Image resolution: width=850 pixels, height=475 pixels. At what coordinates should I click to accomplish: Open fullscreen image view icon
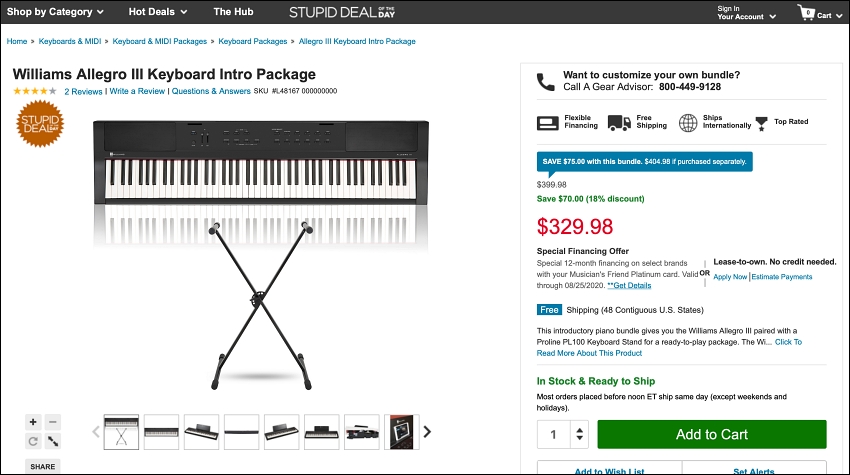(53, 441)
